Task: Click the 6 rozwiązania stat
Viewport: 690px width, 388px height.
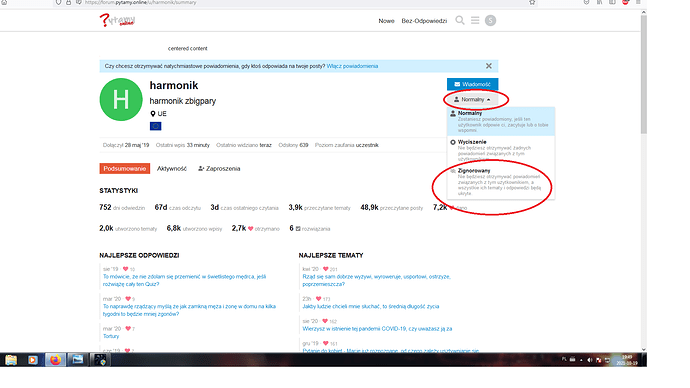Action: 309,228
